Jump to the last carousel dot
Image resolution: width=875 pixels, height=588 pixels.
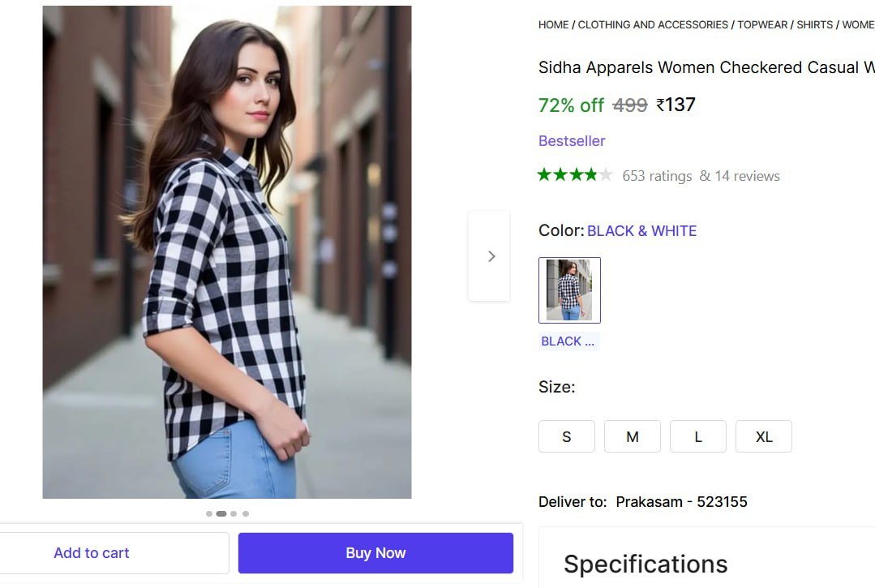(x=246, y=513)
